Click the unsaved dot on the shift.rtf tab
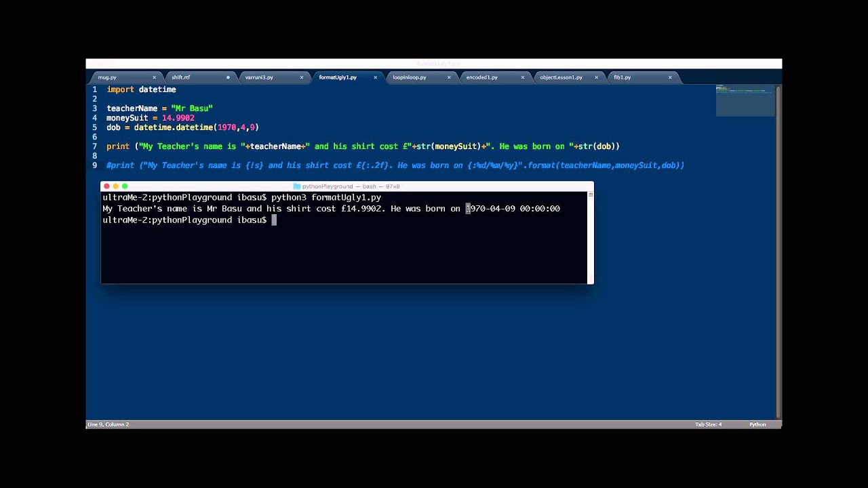Image resolution: width=868 pixels, height=488 pixels. click(228, 77)
